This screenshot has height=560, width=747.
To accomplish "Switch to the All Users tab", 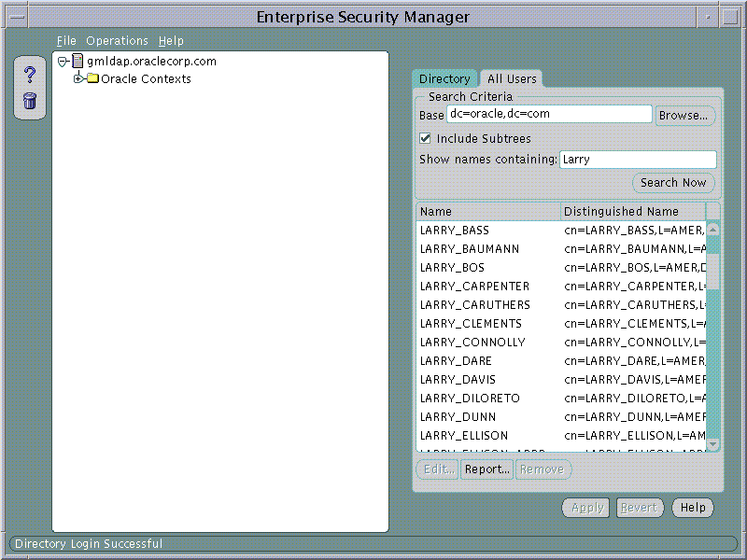I will (511, 78).
